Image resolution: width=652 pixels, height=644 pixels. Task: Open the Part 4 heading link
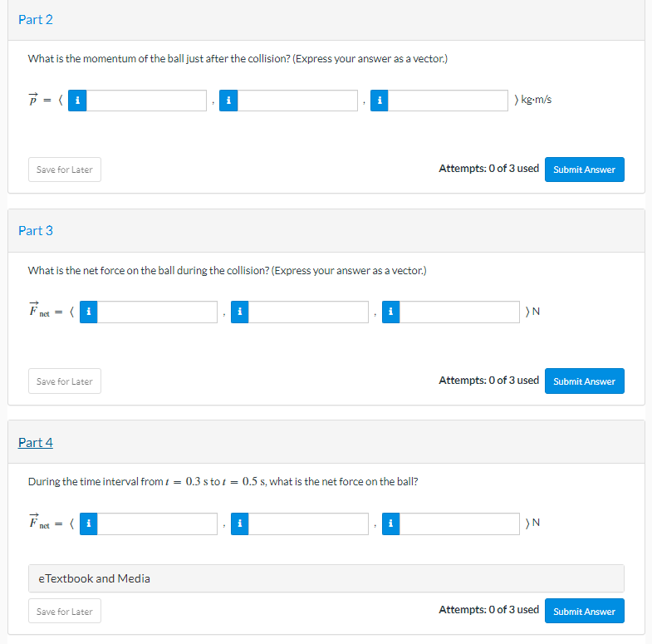pyautogui.click(x=36, y=442)
